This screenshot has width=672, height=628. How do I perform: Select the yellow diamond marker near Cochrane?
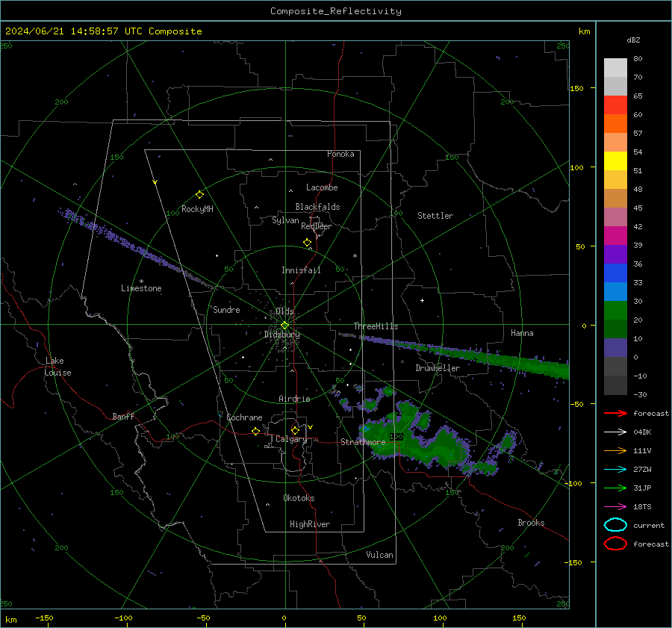click(x=256, y=431)
